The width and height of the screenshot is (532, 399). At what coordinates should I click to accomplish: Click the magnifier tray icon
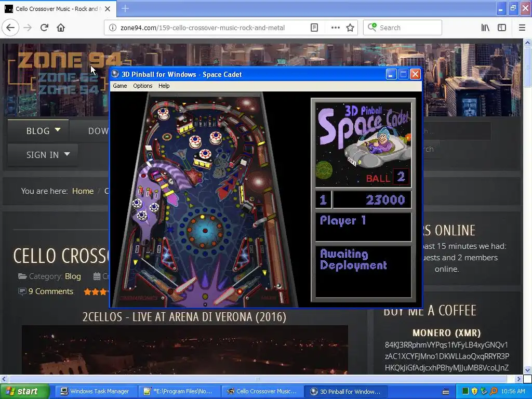coord(494,391)
